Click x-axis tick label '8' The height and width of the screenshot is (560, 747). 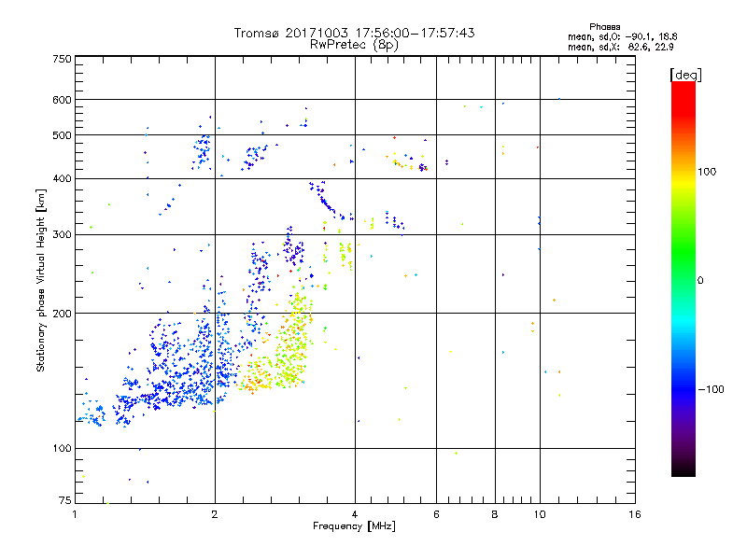[495, 514]
